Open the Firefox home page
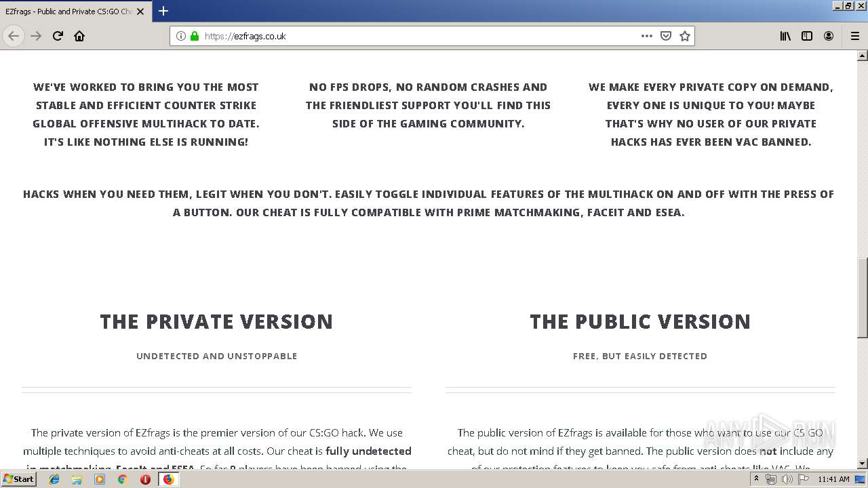The width and height of the screenshot is (868, 488). [79, 36]
